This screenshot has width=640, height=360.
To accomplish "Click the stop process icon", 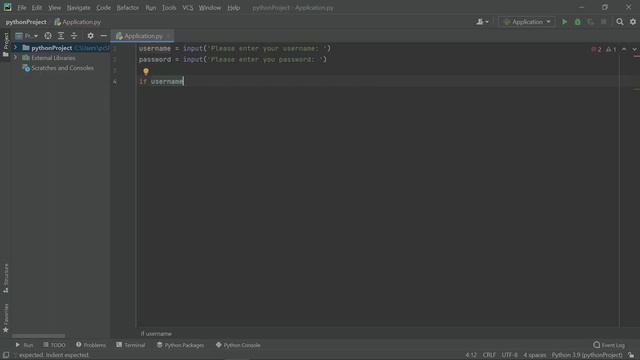I will pyautogui.click(x=604, y=22).
